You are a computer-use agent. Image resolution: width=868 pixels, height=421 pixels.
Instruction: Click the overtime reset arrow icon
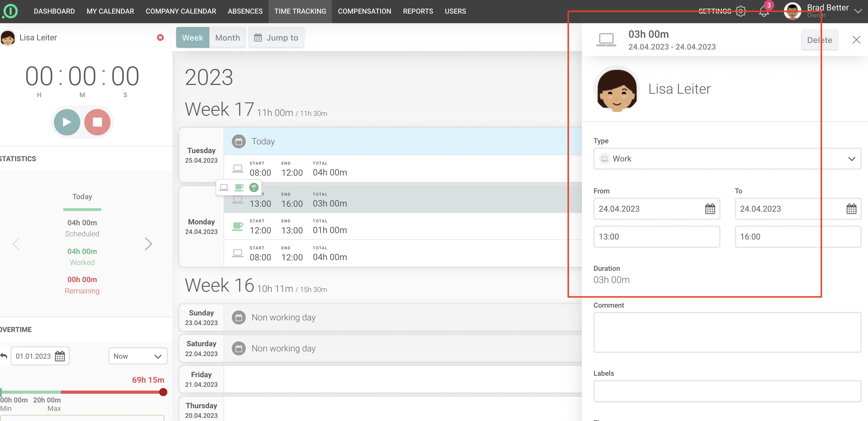point(4,356)
